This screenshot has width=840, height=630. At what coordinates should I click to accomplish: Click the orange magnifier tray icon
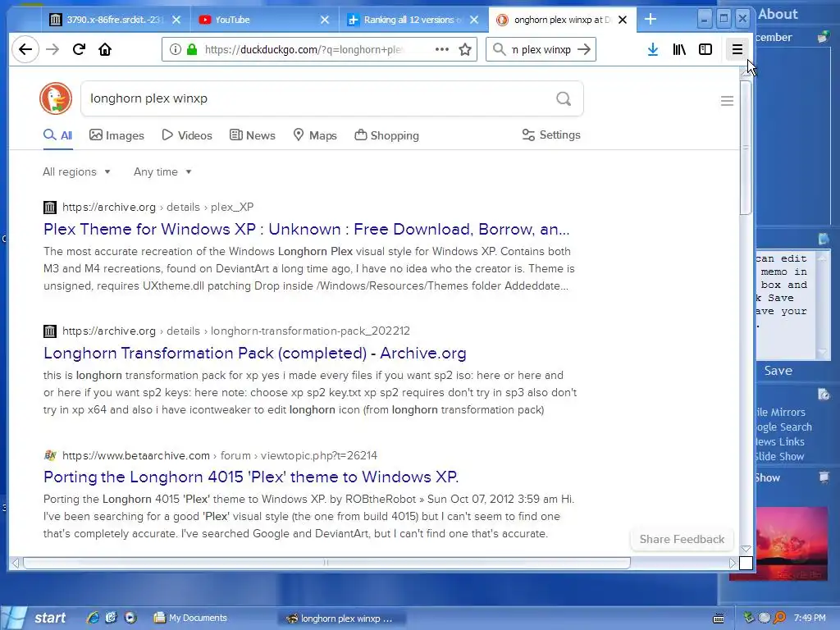point(779,618)
